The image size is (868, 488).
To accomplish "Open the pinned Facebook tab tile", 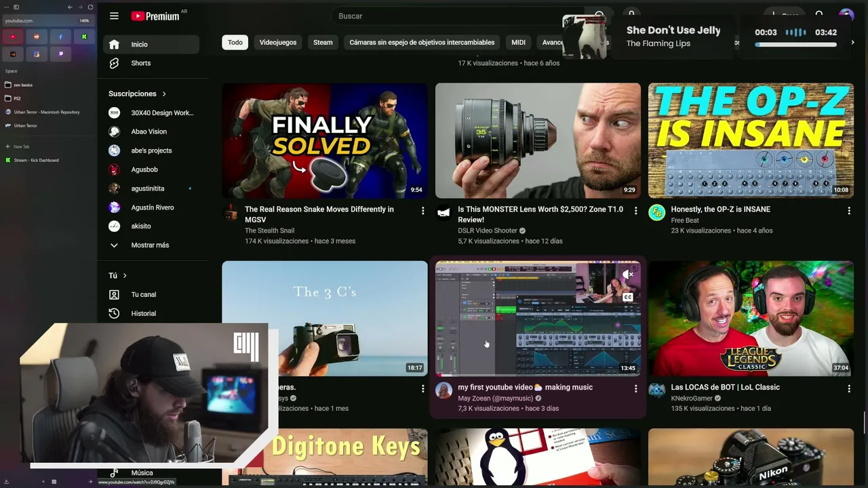I will point(60,37).
